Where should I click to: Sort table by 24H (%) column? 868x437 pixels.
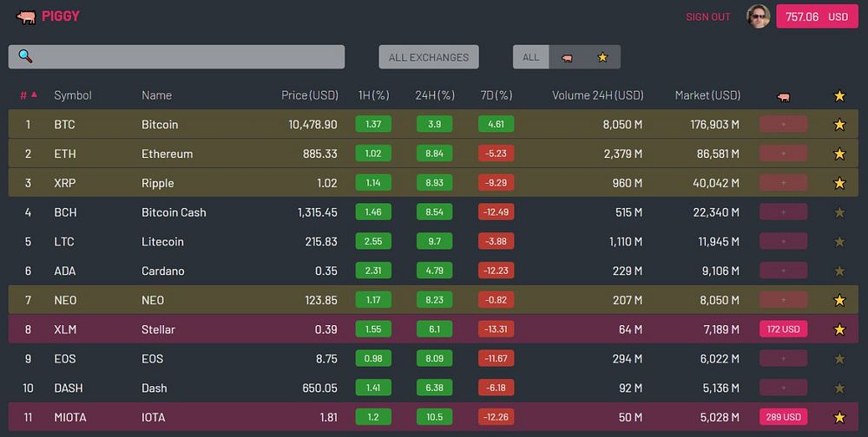tap(435, 95)
